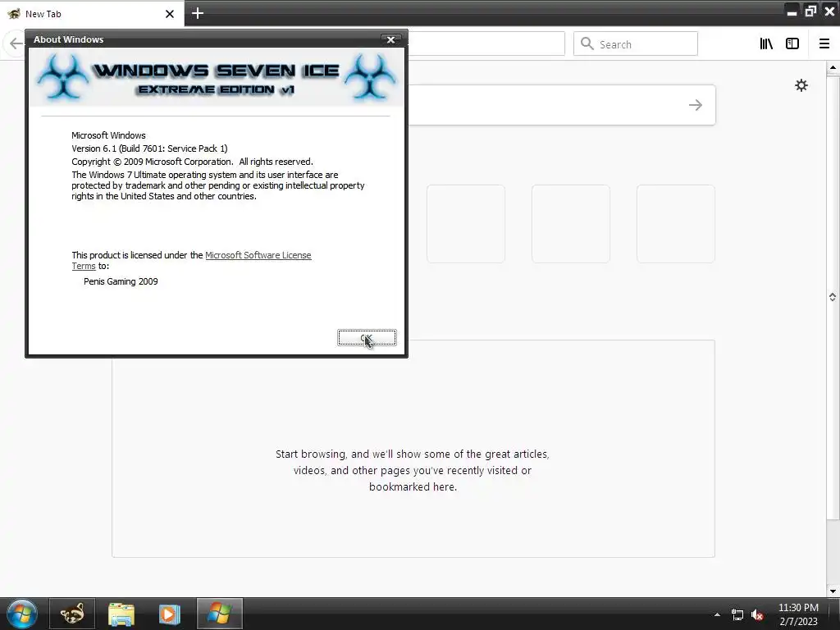Click the search go arrow on page
The width and height of the screenshot is (840, 630).
[696, 105]
